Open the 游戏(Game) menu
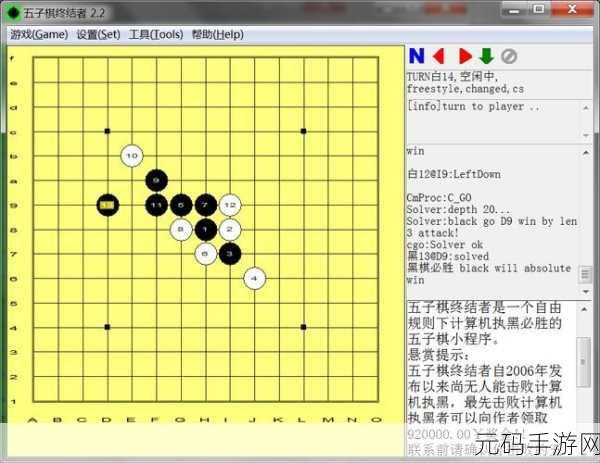The height and width of the screenshot is (463, 600). (39, 34)
